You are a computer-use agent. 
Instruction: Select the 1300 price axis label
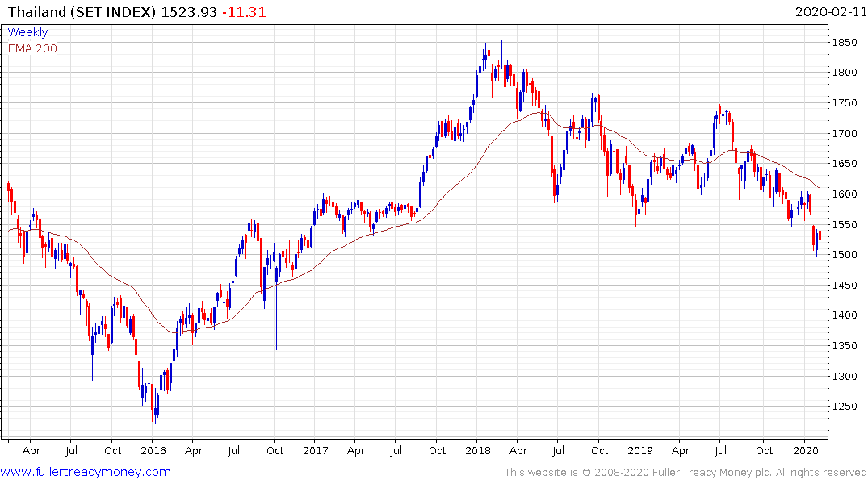(x=845, y=376)
